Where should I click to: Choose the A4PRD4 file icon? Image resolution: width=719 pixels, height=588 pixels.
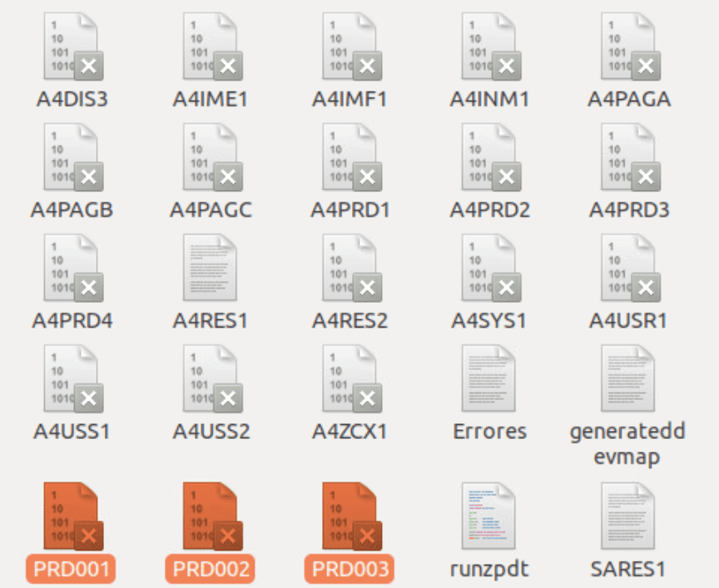72,268
